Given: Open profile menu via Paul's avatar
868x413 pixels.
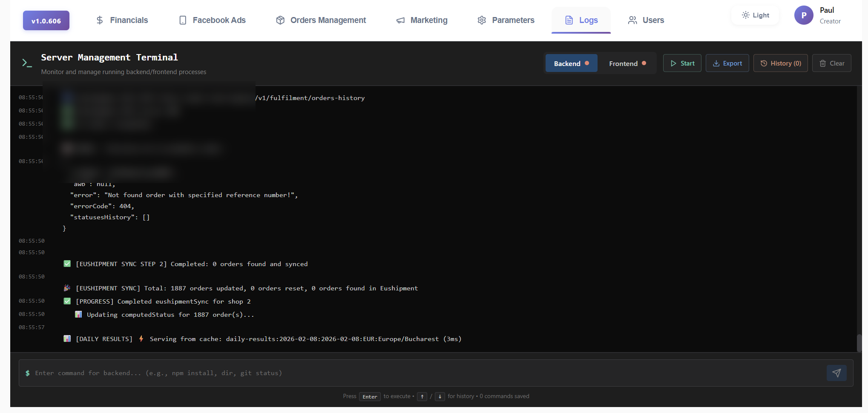Looking at the screenshot, I should 804,15.
